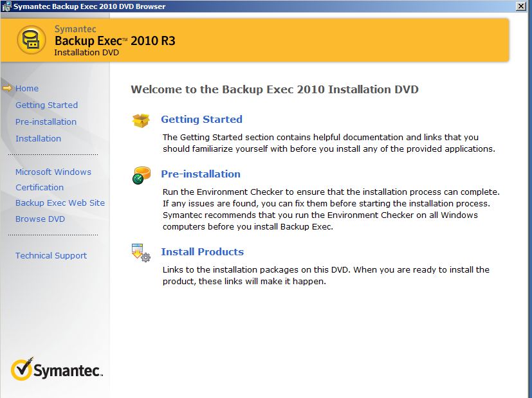The height and width of the screenshot is (398, 532).
Task: Select Pre-installation in the sidebar
Action: point(46,122)
